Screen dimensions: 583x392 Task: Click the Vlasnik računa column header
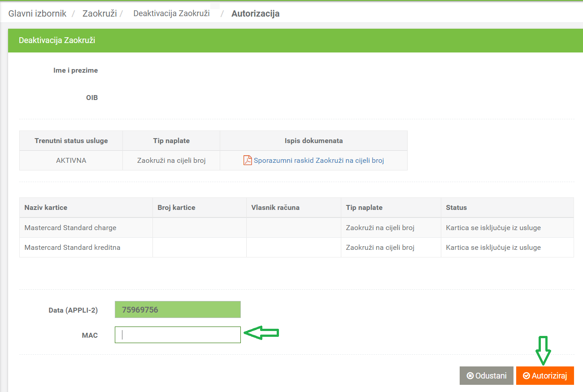[x=294, y=208]
